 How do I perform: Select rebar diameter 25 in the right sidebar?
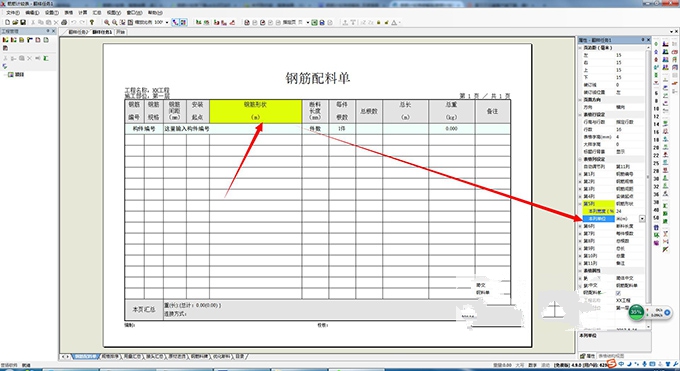coord(656,163)
